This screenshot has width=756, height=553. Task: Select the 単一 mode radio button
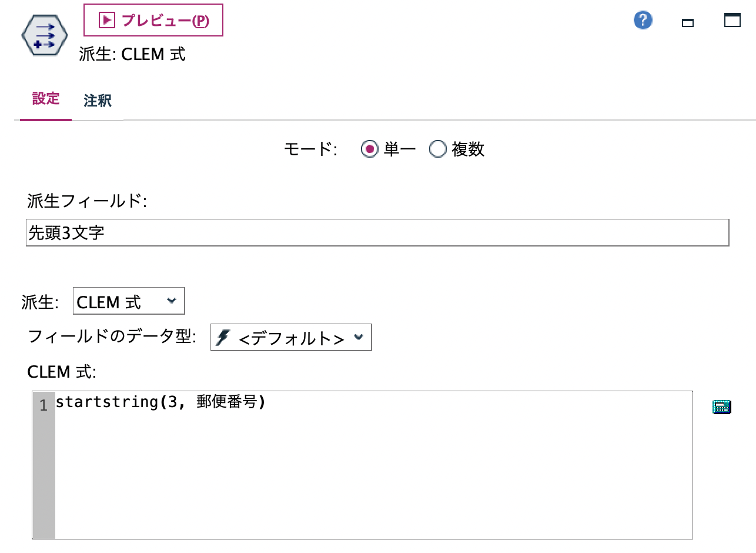369,149
